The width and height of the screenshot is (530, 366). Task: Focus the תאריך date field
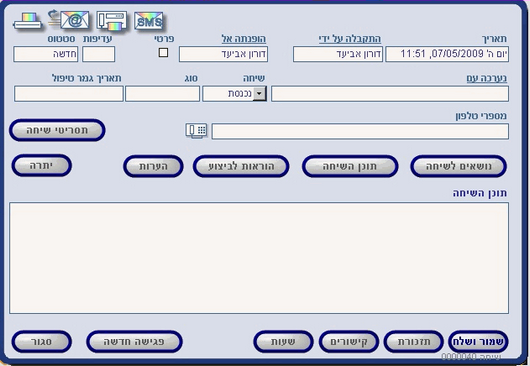pos(447,54)
